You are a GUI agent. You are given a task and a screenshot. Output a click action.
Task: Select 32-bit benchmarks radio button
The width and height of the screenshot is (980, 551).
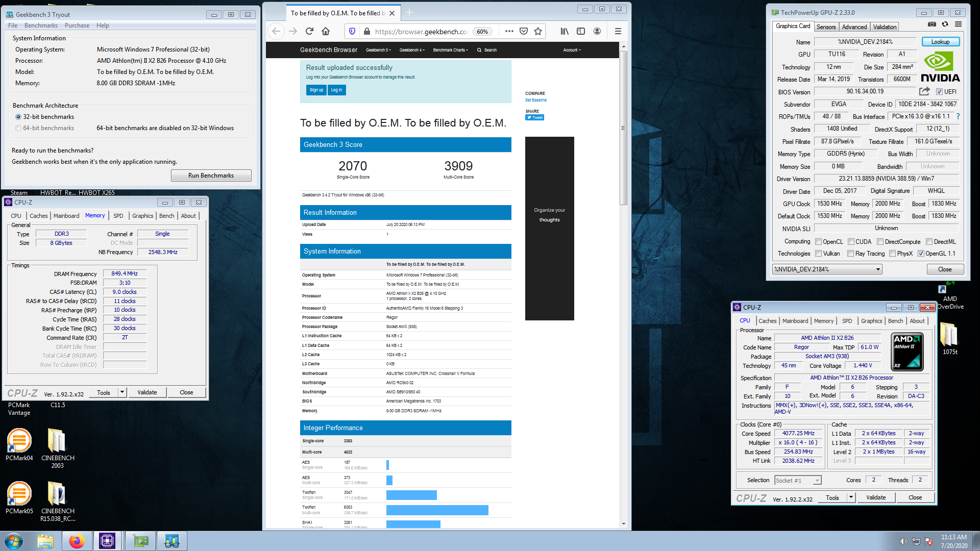point(18,117)
